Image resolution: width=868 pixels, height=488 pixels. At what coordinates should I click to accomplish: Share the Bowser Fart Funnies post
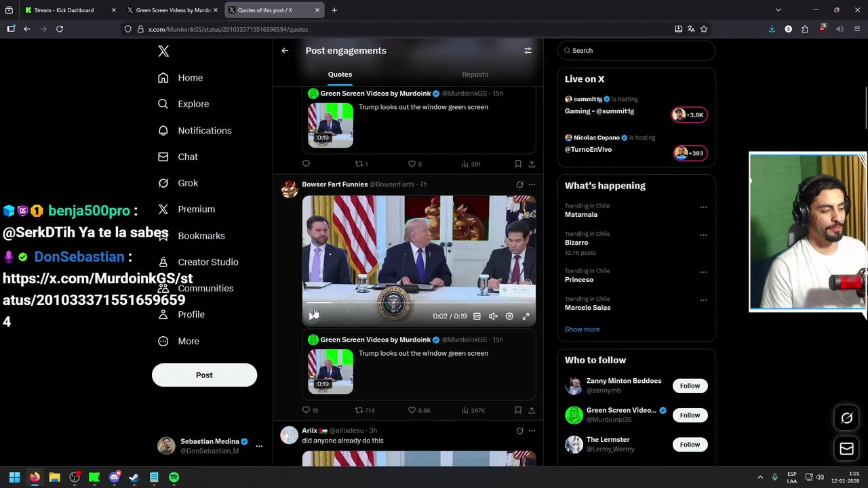click(x=532, y=410)
